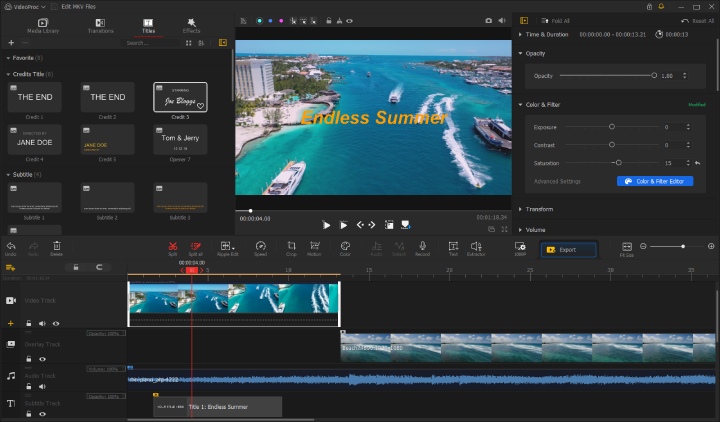Adjust the Opacity slider handle

point(654,75)
